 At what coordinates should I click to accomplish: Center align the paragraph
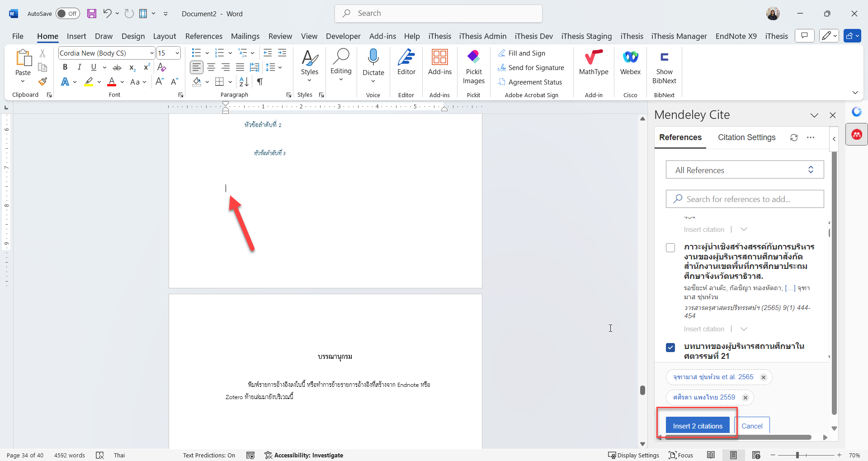[211, 67]
